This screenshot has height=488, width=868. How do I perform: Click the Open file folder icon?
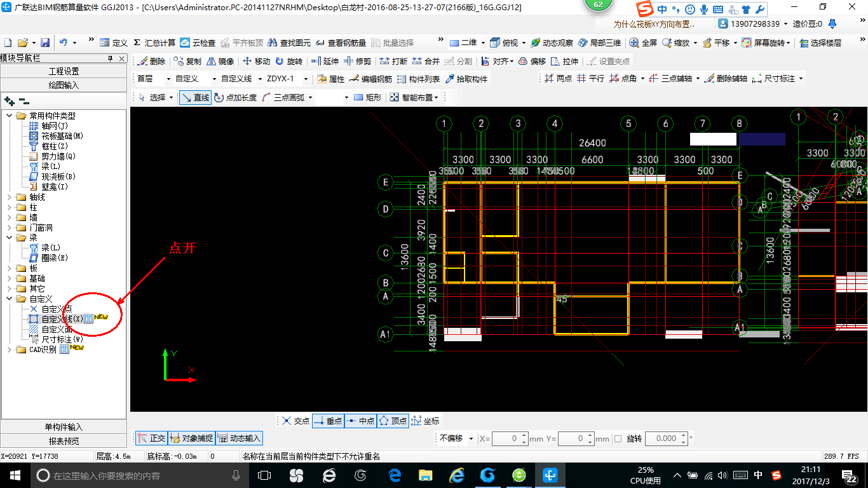pos(23,43)
